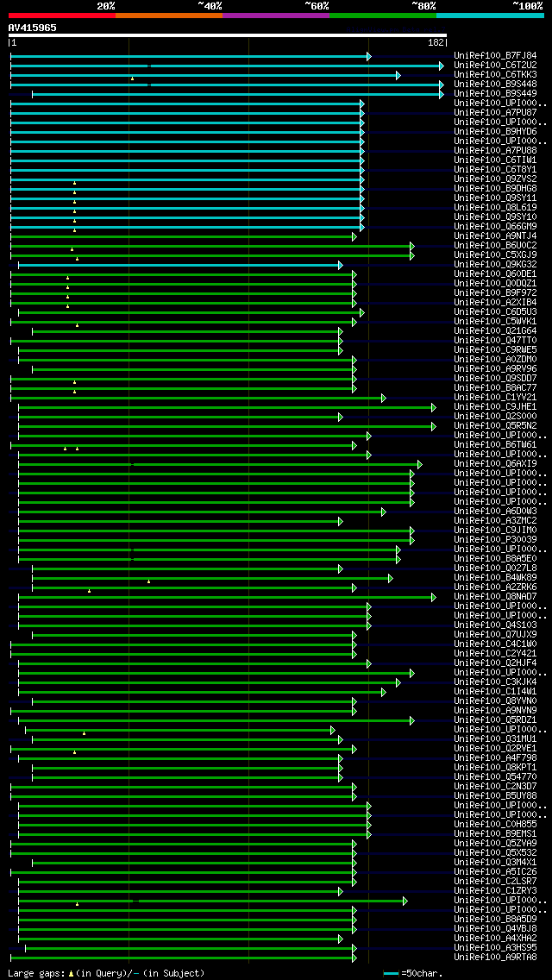Select hit label UniRef100_Q47TT0
Viewport: 552px width, 980px height.
point(495,340)
